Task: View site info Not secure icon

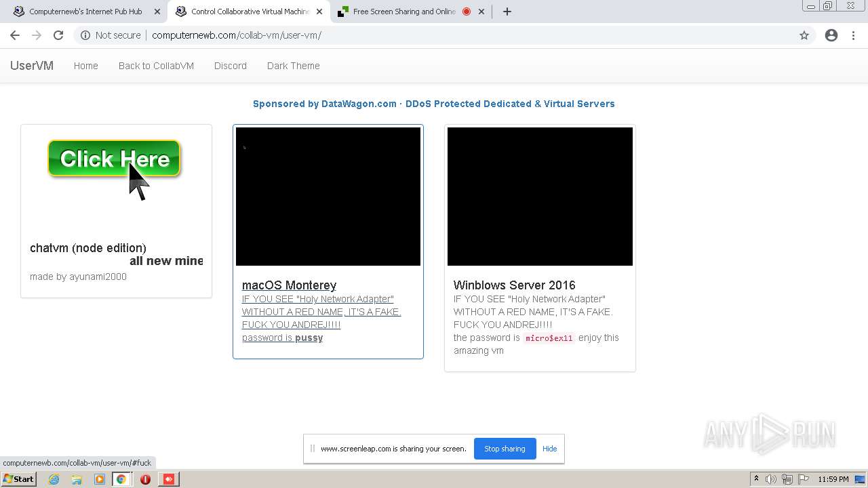Action: pyautogui.click(x=85, y=35)
